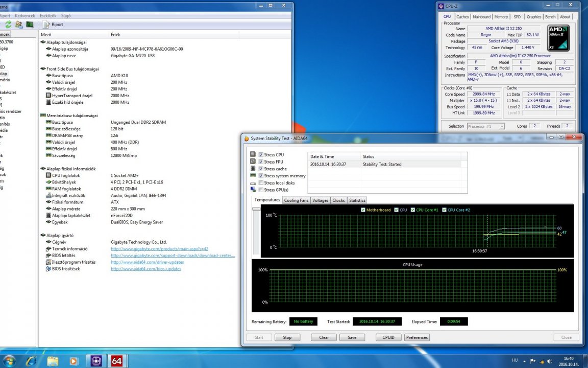The image size is (588, 368).
Task: Open the Caches tab in CPU-Z
Action: 462,17
